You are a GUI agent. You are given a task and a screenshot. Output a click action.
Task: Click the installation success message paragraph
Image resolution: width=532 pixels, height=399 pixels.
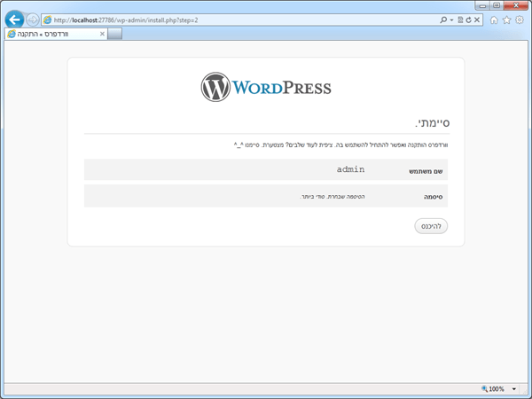(x=340, y=145)
